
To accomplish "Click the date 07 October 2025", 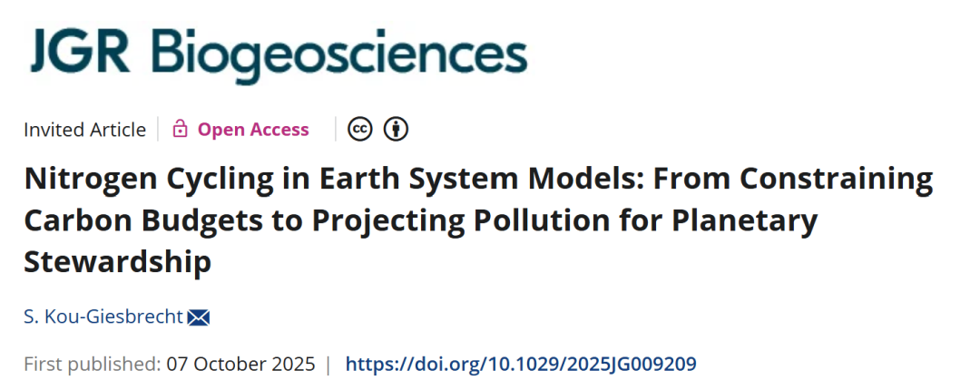I will (240, 364).
